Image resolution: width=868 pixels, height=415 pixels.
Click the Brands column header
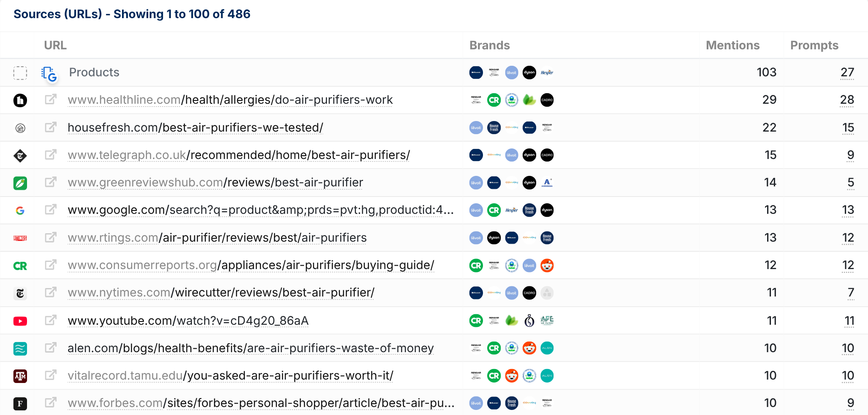[490, 45]
